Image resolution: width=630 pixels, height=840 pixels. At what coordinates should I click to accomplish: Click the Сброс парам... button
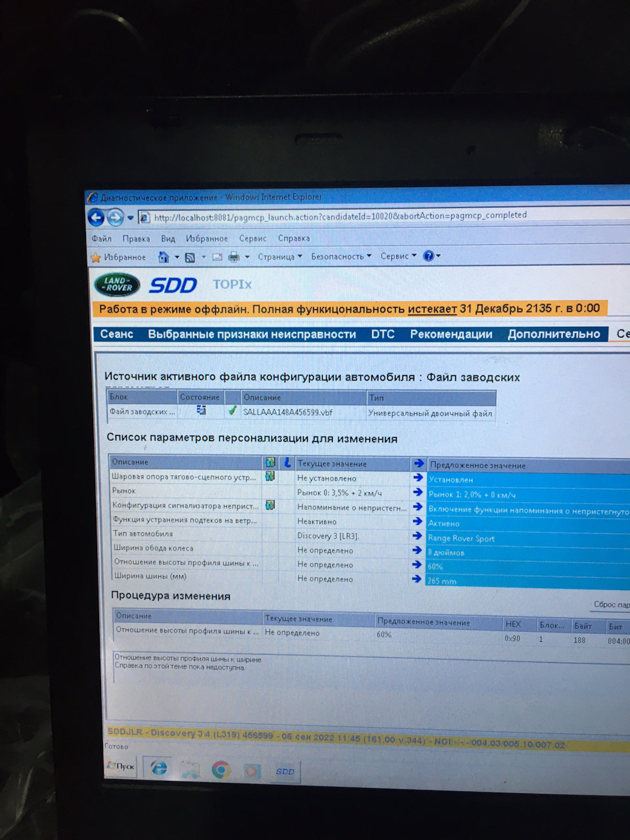coord(611,604)
